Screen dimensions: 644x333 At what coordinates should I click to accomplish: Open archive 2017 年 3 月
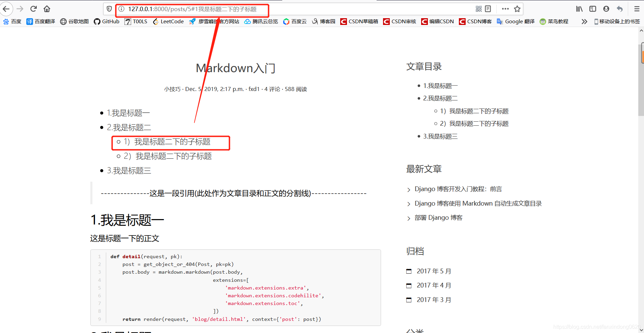[x=434, y=300]
